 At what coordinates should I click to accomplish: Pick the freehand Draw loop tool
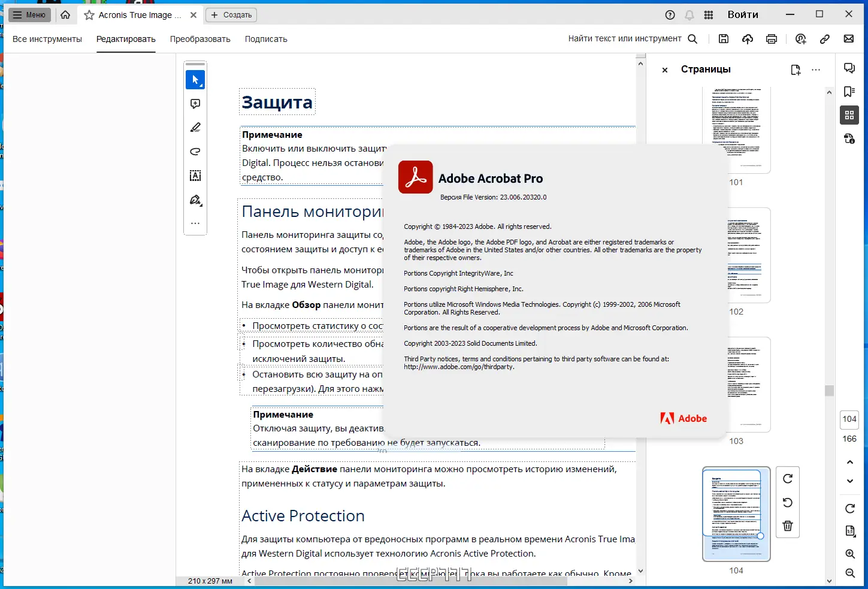click(x=195, y=152)
